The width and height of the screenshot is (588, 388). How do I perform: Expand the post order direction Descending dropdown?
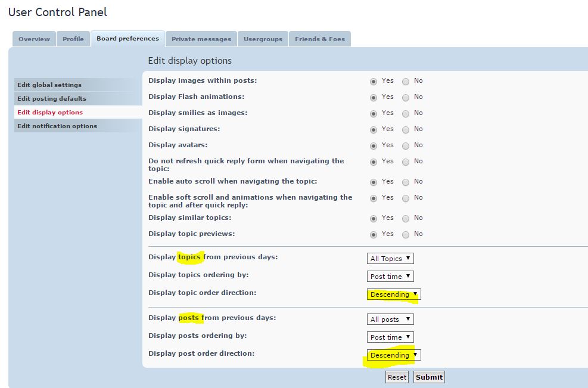point(394,355)
